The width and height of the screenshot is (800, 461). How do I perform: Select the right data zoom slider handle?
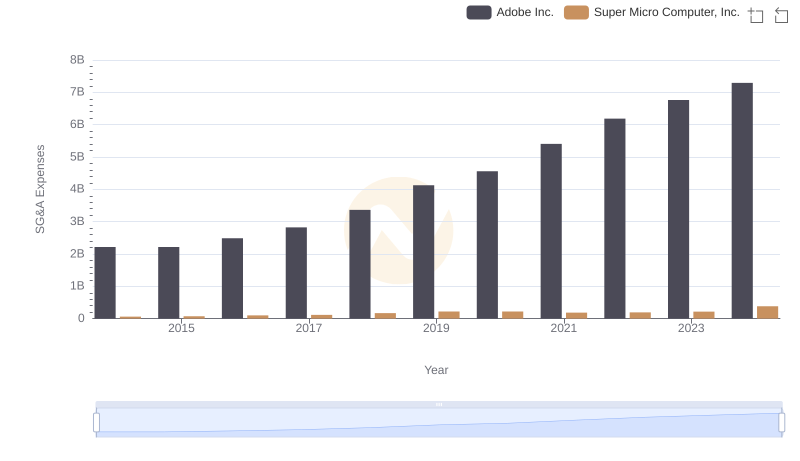[x=781, y=423]
